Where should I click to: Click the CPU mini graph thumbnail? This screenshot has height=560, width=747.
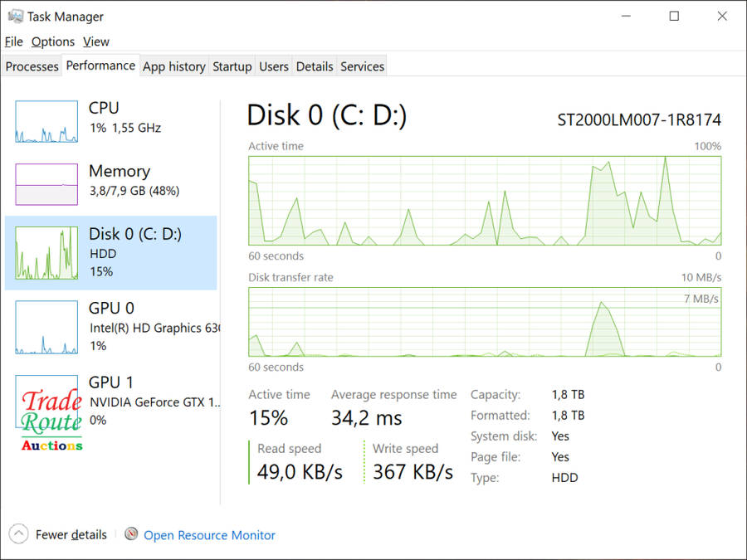46,122
